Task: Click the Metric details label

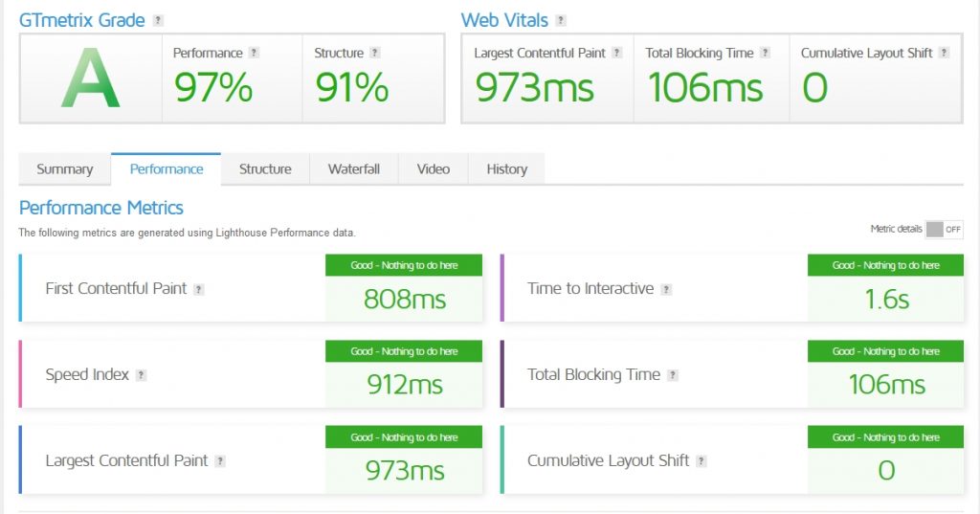Action: (896, 229)
